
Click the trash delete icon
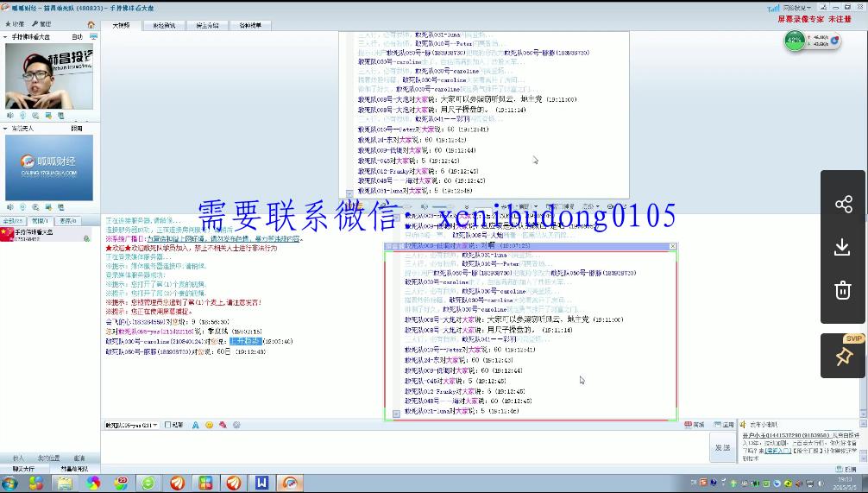[843, 291]
